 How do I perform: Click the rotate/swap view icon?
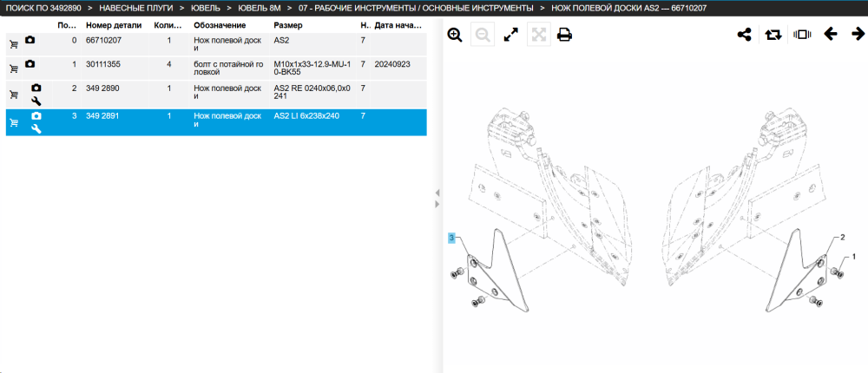click(x=773, y=35)
